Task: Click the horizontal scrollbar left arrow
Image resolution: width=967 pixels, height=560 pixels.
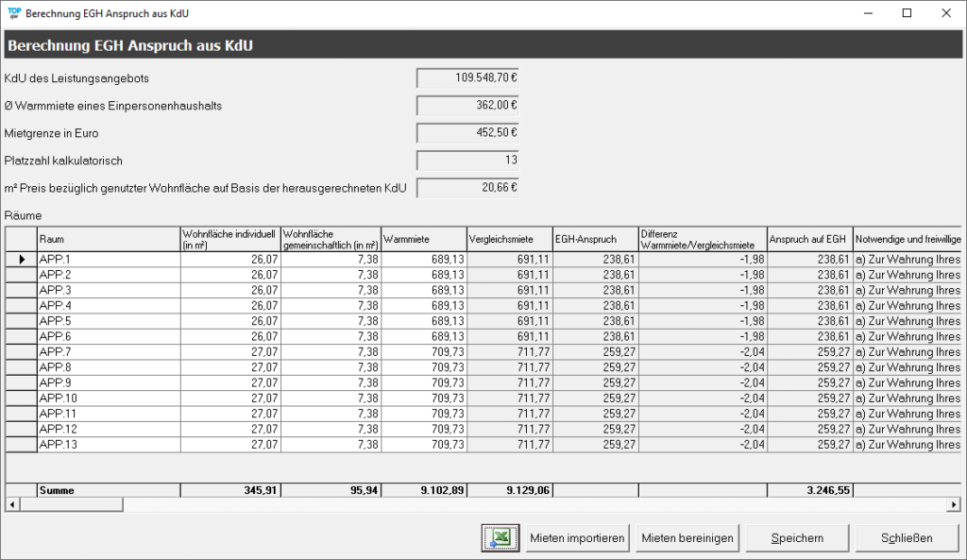Action: tap(12, 505)
